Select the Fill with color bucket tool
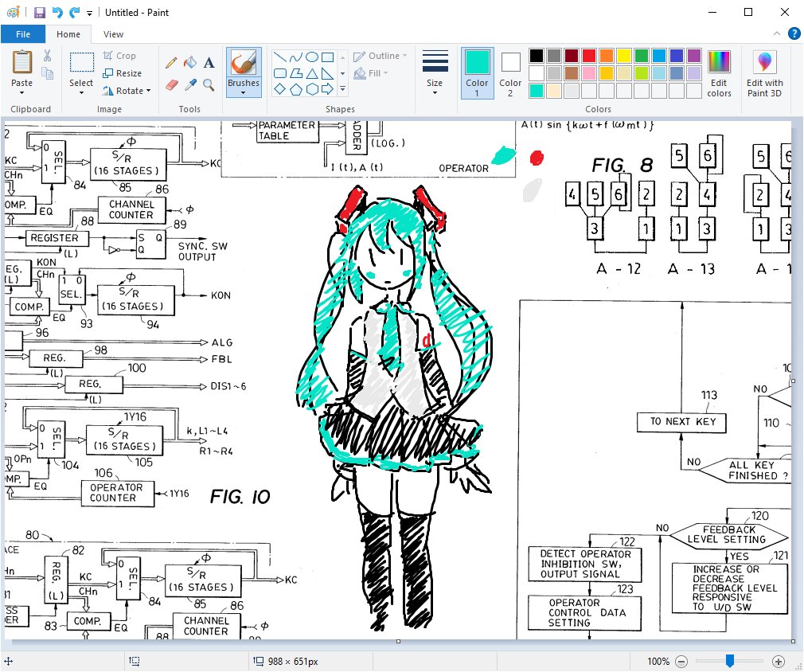 tap(190, 63)
